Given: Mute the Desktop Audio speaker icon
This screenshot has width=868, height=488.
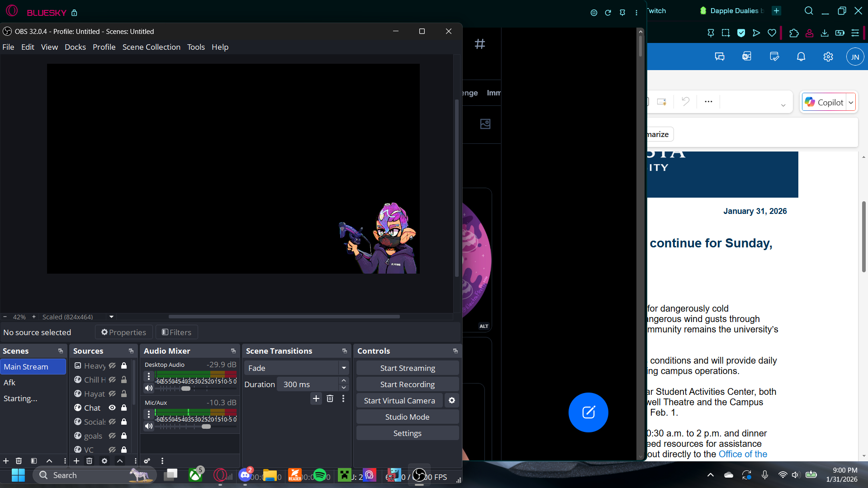Looking at the screenshot, I should (x=148, y=388).
